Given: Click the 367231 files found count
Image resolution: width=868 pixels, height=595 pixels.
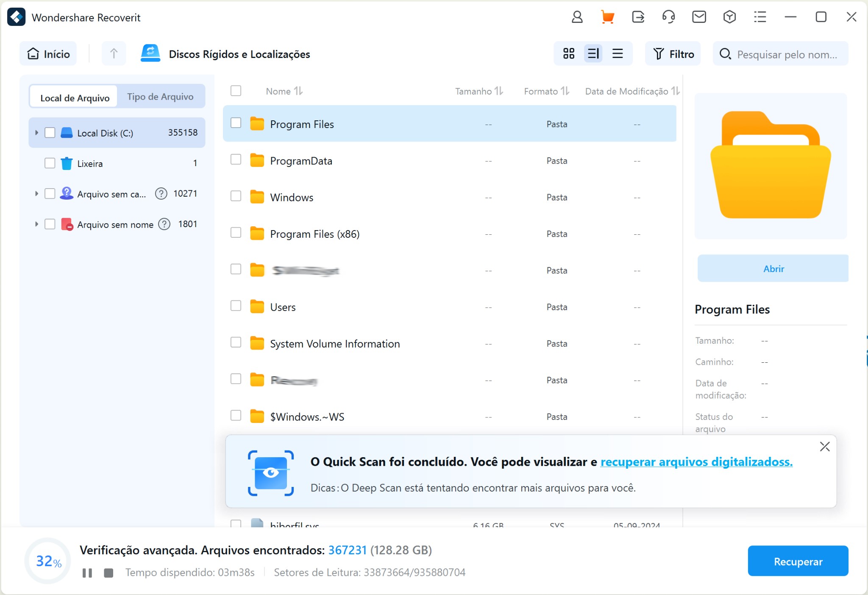Looking at the screenshot, I should coord(347,550).
